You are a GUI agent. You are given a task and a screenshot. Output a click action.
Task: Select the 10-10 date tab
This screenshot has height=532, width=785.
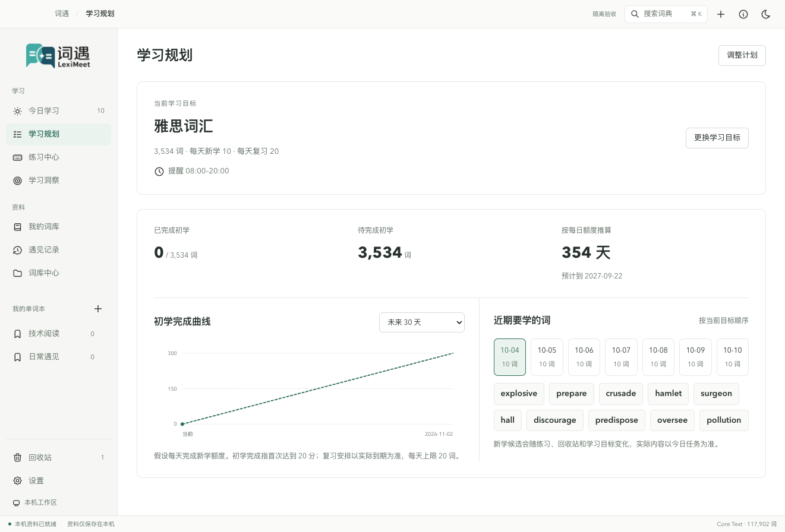(x=733, y=357)
